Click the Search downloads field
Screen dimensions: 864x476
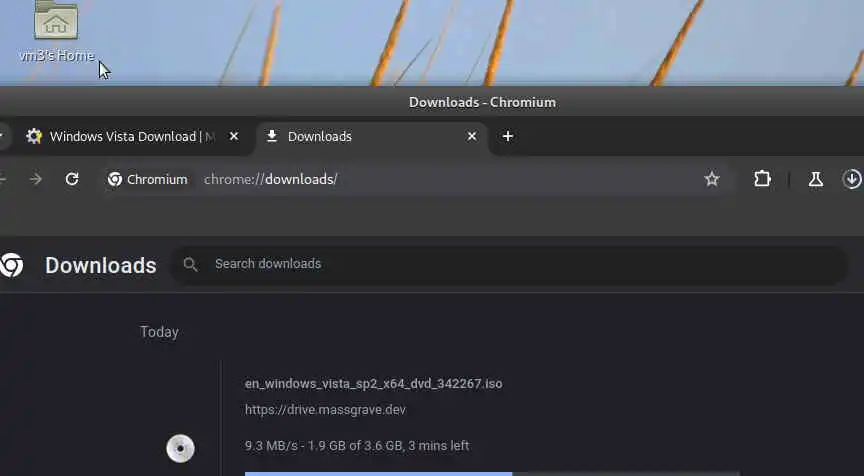point(510,264)
